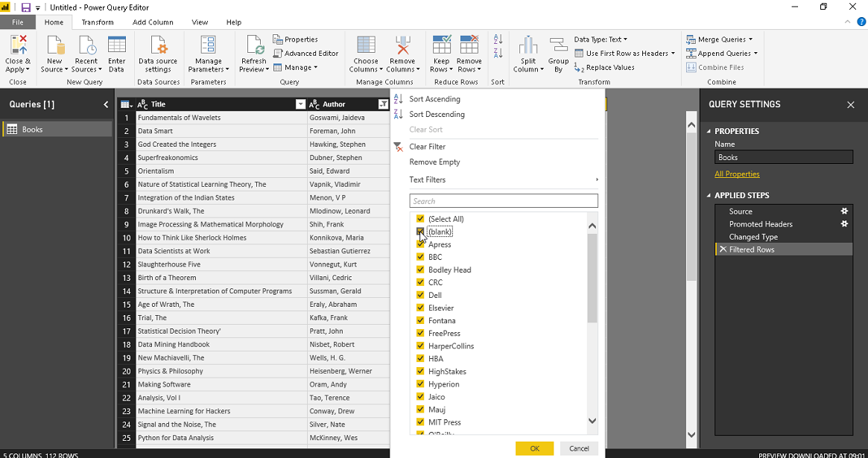Select the Books query
Screen dimensions: 868x458
point(57,130)
